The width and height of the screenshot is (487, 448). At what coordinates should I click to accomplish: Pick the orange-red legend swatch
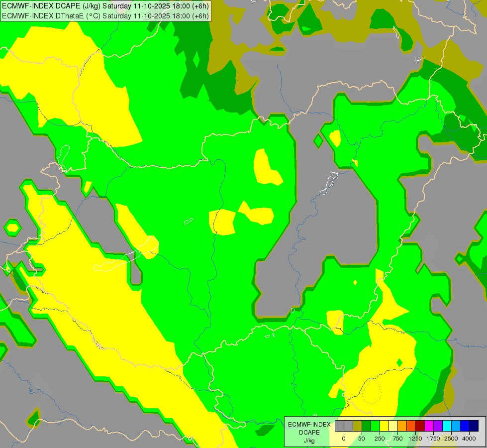[x=411, y=426]
